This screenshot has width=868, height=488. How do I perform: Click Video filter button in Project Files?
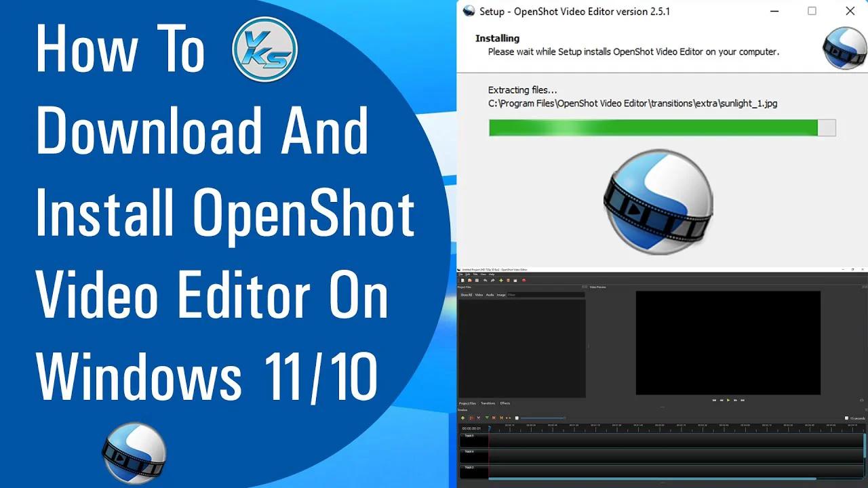[x=479, y=295]
